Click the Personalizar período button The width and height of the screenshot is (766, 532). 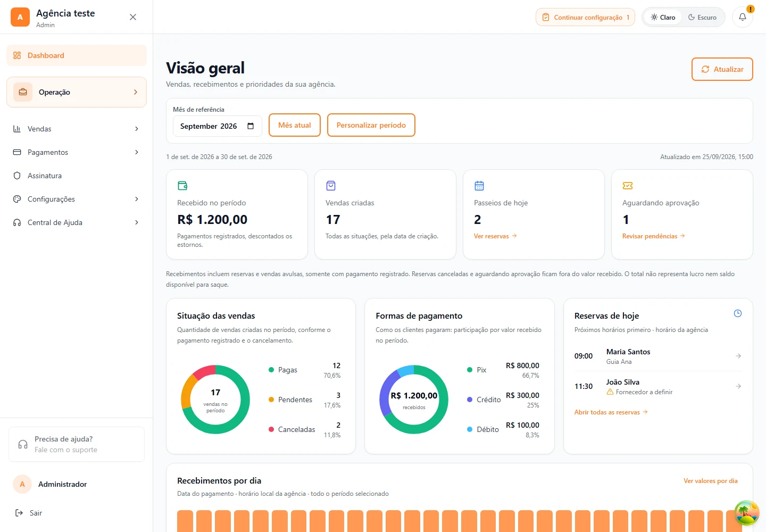click(x=371, y=125)
